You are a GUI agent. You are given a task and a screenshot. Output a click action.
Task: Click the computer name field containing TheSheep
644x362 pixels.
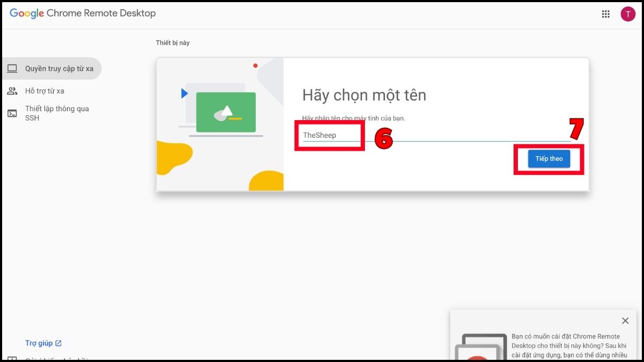[436, 135]
